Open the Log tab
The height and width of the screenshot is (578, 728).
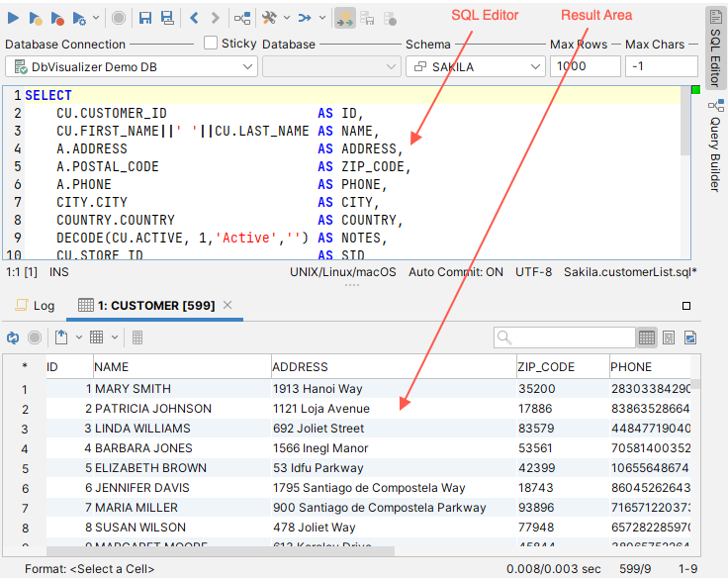click(36, 305)
